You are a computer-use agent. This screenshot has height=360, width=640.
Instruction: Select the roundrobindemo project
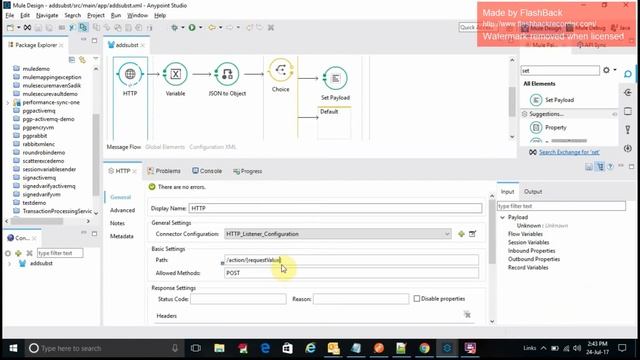coord(44,153)
